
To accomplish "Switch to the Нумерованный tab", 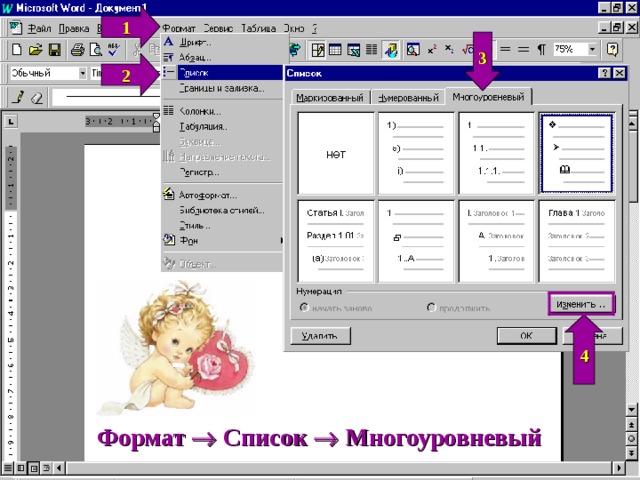I will (x=408, y=98).
